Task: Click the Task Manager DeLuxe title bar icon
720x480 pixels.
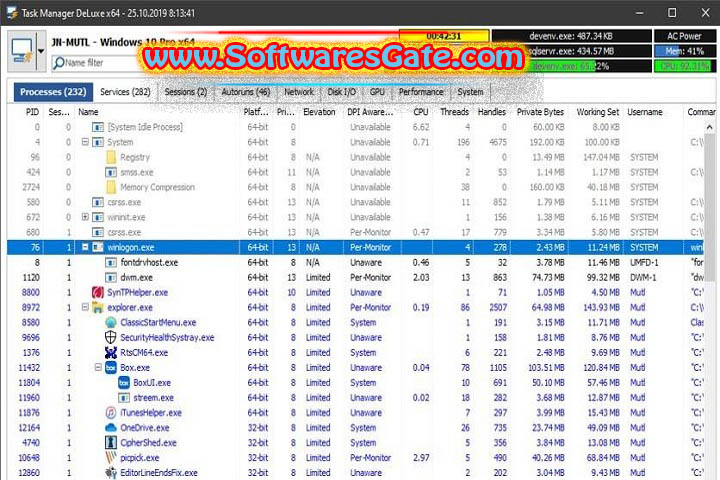Action: (x=11, y=12)
